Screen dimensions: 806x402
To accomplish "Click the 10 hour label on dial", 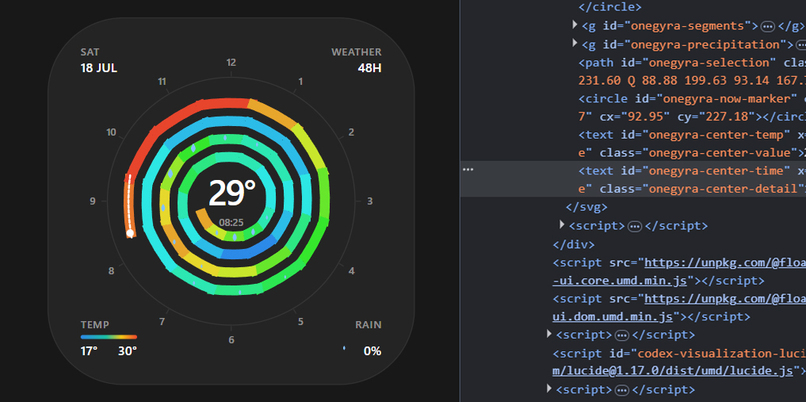I will coord(111,132).
